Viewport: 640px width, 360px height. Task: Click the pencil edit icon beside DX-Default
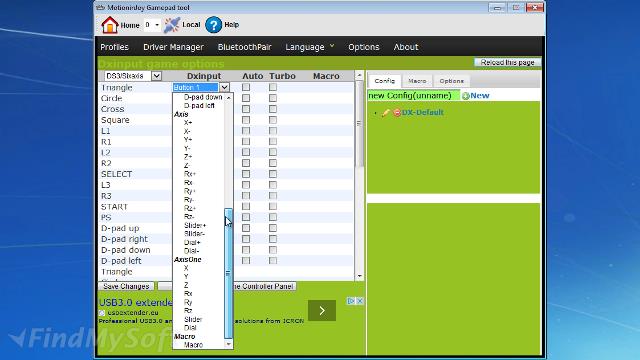tap(386, 113)
